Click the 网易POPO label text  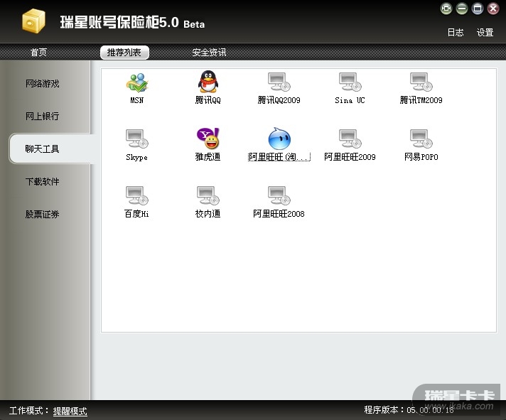(421, 157)
